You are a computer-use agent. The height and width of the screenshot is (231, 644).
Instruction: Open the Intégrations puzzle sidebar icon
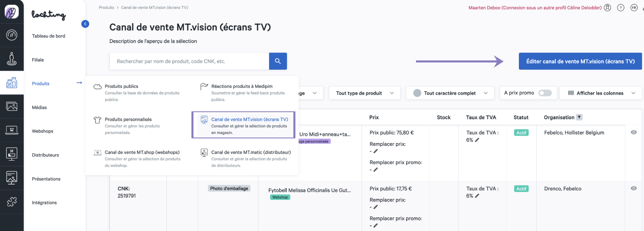pyautogui.click(x=12, y=202)
